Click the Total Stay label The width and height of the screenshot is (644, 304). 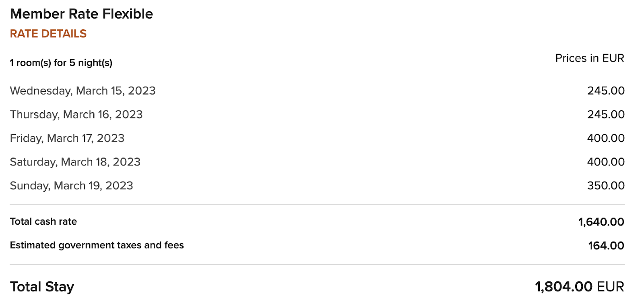[x=42, y=287]
